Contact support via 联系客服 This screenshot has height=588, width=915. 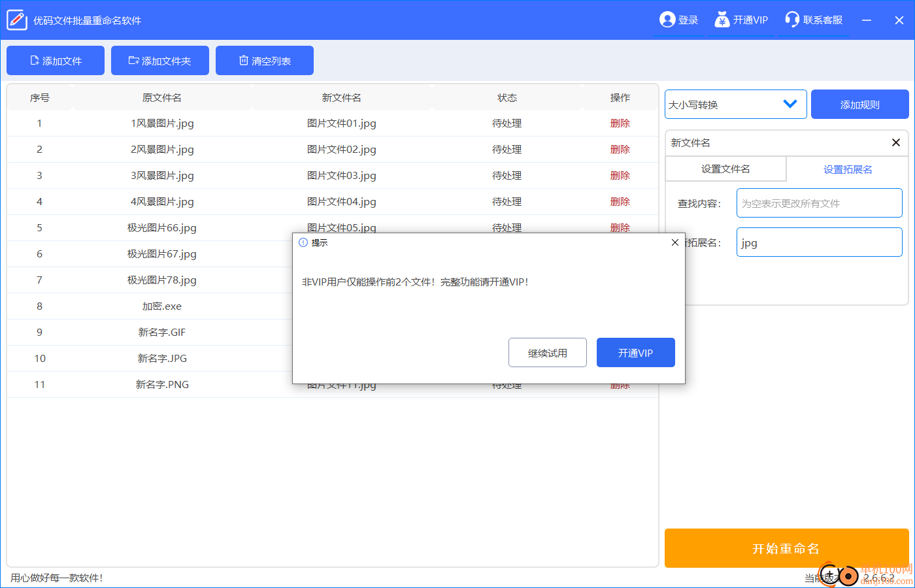(x=814, y=20)
